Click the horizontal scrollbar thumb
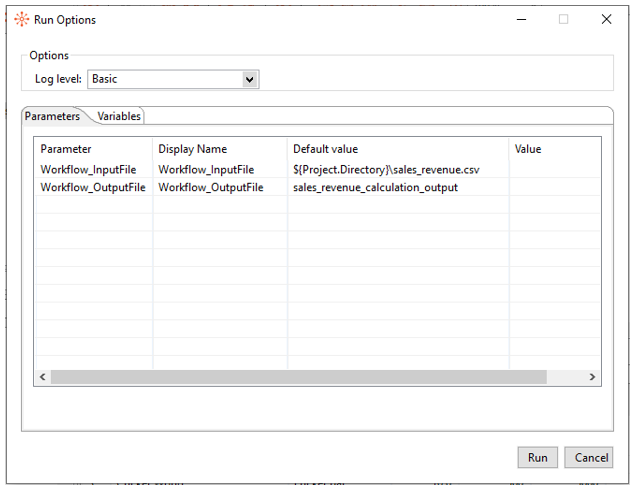This screenshot has height=489, width=633. [298, 377]
